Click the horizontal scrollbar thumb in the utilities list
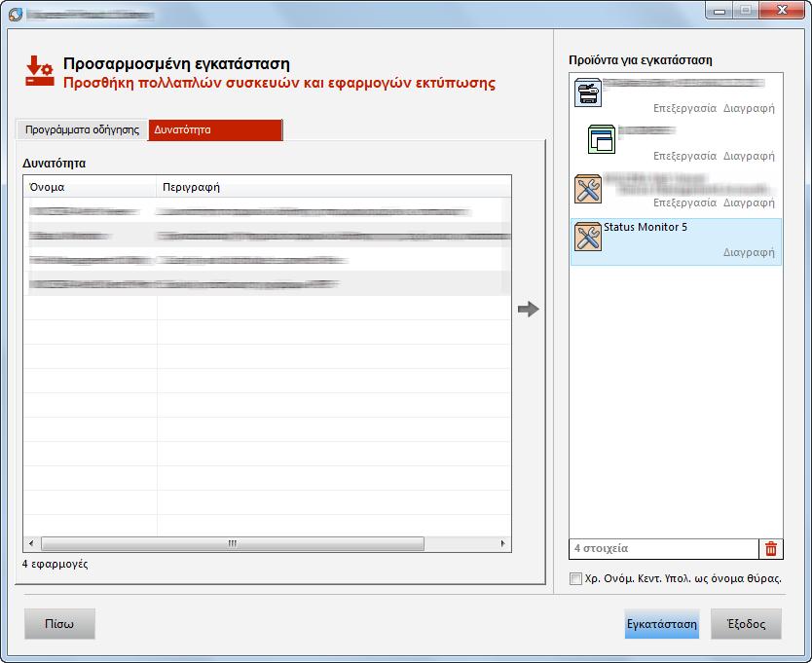 tap(233, 543)
